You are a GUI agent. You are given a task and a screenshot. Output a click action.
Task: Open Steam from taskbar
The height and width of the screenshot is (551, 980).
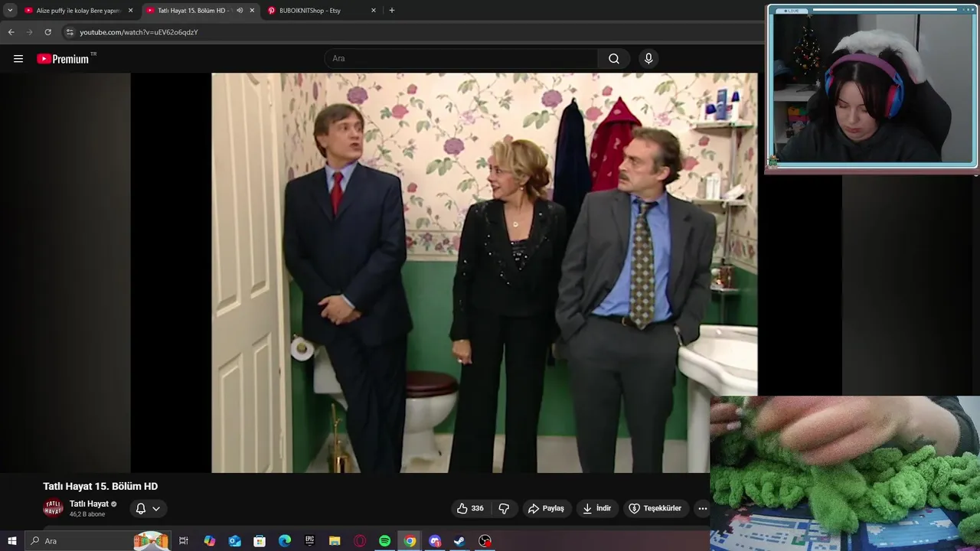point(459,541)
